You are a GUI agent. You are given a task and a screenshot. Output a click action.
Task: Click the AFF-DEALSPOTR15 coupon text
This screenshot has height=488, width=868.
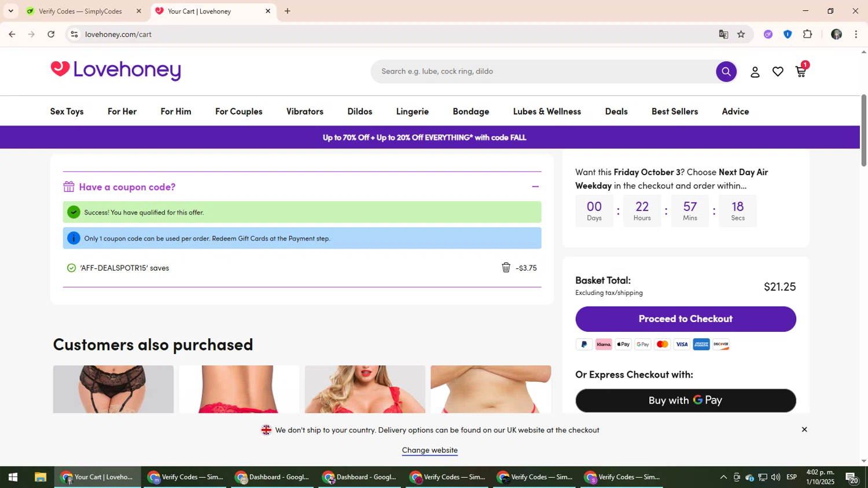pyautogui.click(x=124, y=268)
